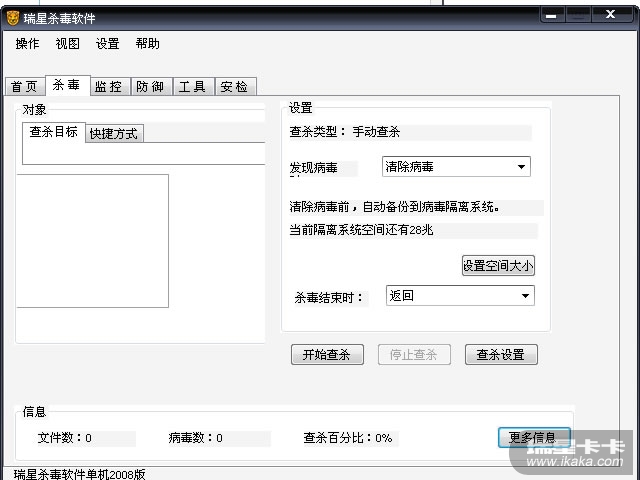This screenshot has width=640, height=480.
Task: Switch to the 快捷方式 sub-tab
Action: click(x=114, y=133)
